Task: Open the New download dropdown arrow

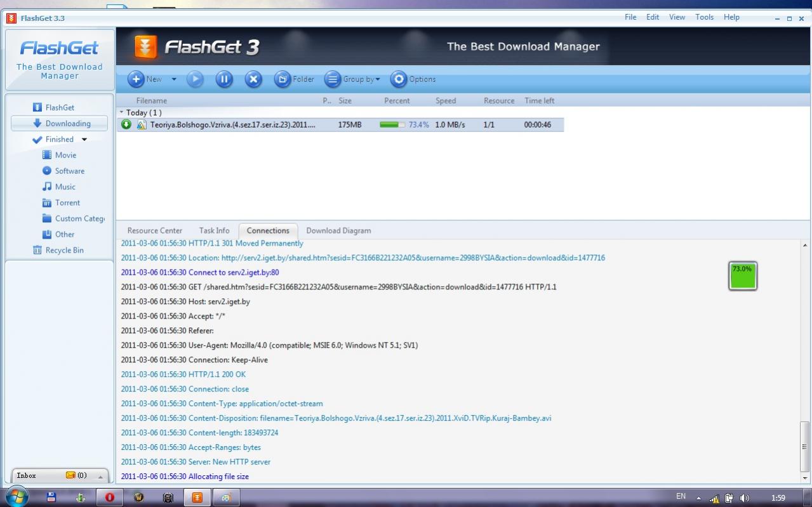Action: (x=174, y=79)
